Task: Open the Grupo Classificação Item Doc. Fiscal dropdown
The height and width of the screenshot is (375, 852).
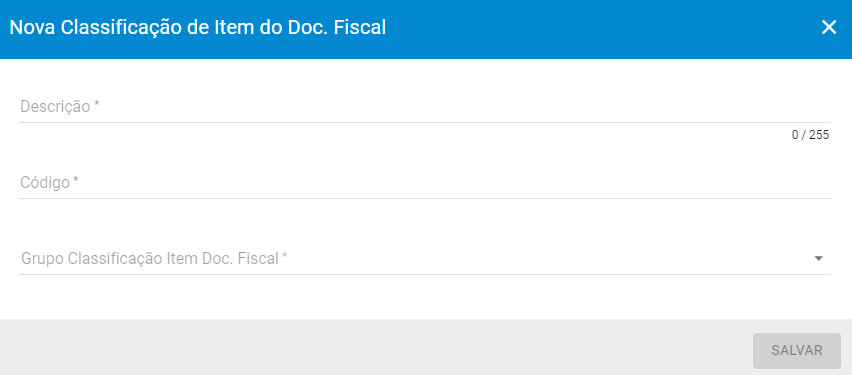Action: tap(425, 259)
